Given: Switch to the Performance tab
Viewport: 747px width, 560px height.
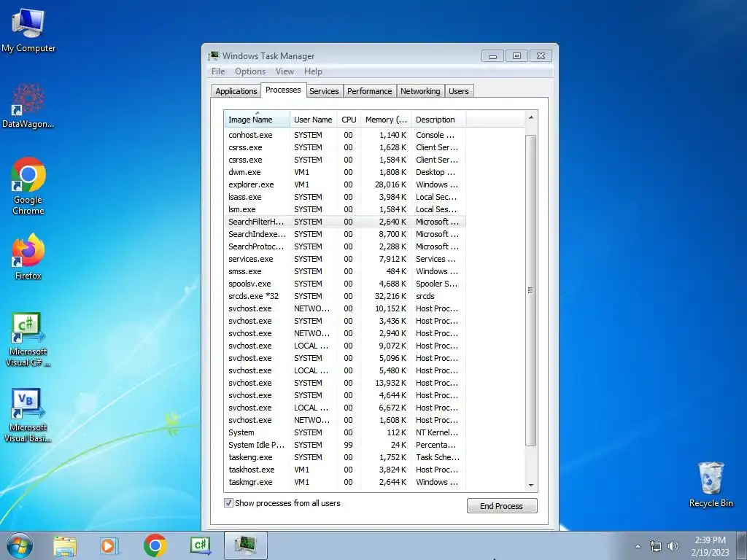Looking at the screenshot, I should tap(369, 91).
